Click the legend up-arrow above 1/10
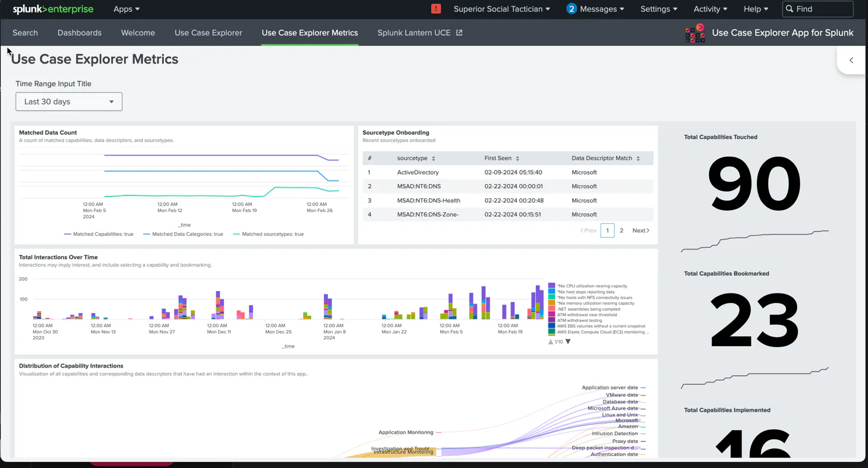868x468 pixels. coord(550,341)
